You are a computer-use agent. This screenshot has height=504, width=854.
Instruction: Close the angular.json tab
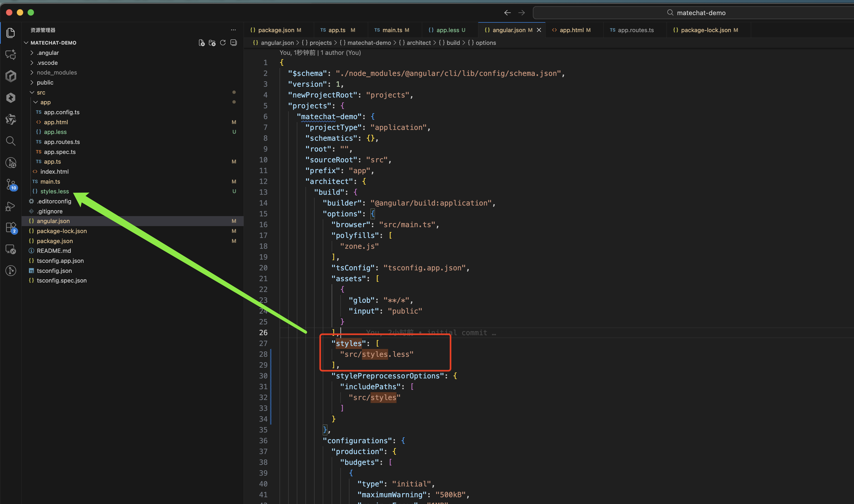click(x=539, y=30)
